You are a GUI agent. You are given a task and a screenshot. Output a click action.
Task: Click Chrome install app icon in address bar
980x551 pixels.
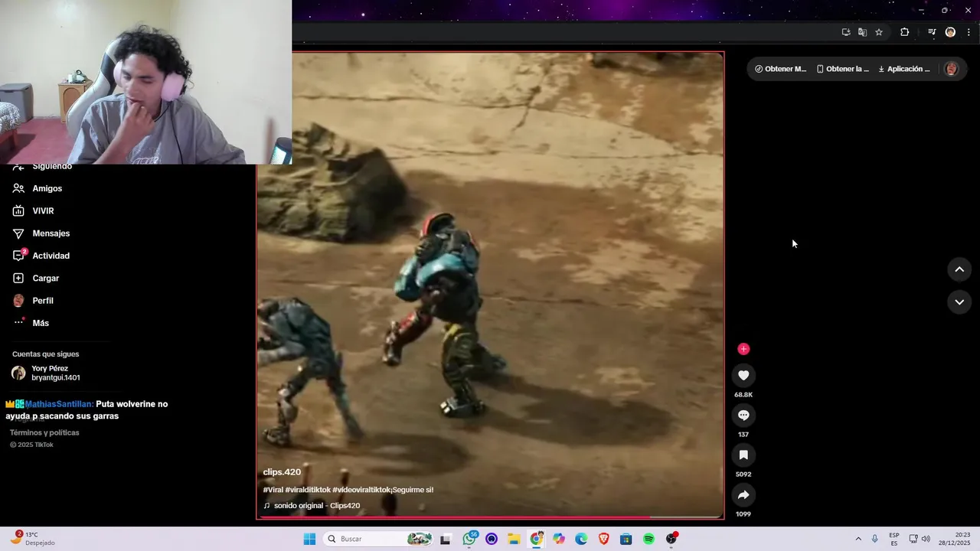coord(846,32)
